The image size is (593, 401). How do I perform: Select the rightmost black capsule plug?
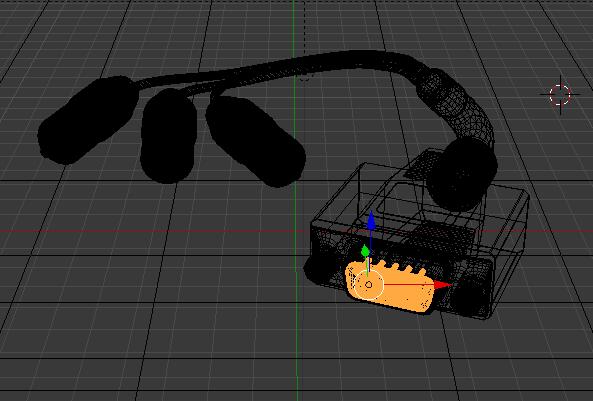tap(255, 141)
